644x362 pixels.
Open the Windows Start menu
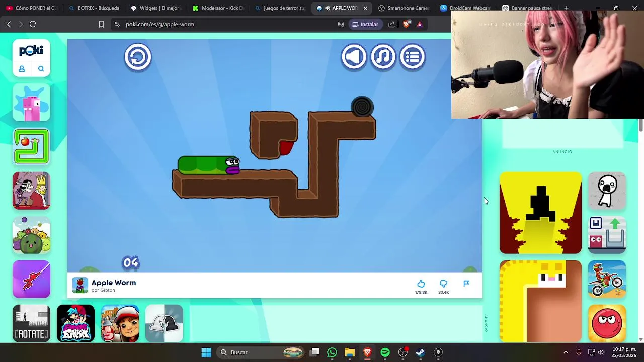pos(206,352)
